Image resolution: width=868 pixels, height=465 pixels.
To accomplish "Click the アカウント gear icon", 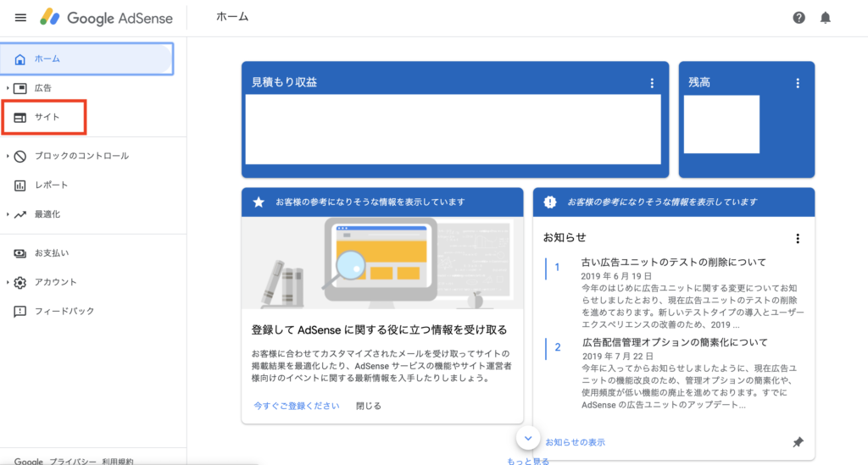I will [x=20, y=283].
